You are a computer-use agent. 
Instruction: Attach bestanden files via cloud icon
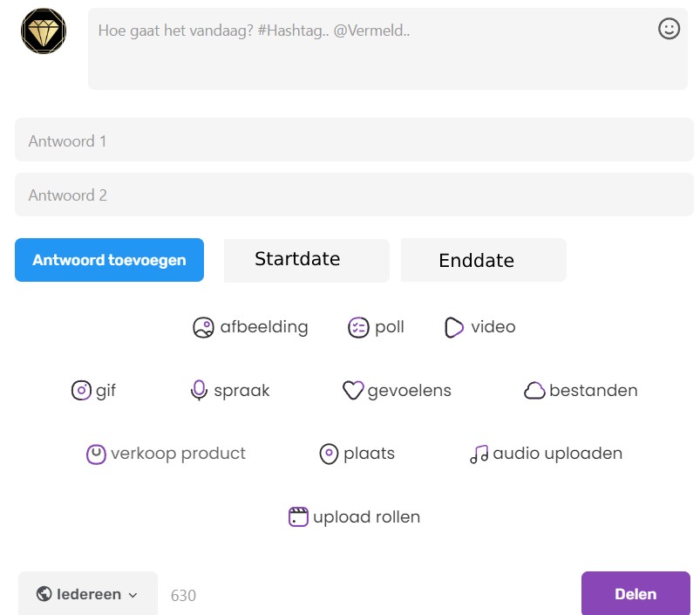(534, 390)
